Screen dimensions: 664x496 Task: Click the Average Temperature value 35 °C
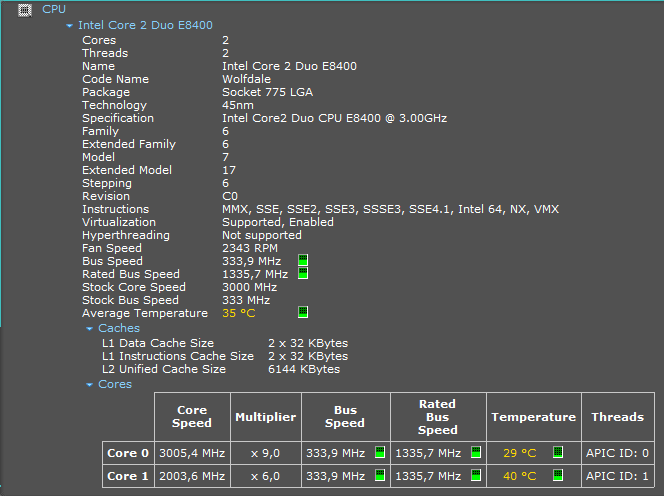coord(239,313)
